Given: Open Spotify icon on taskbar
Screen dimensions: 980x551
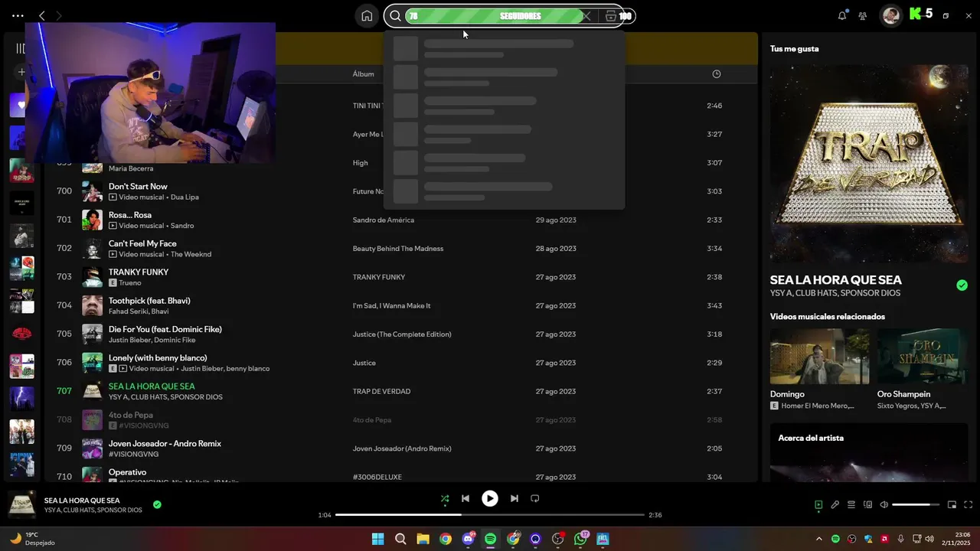Looking at the screenshot, I should 491,539.
